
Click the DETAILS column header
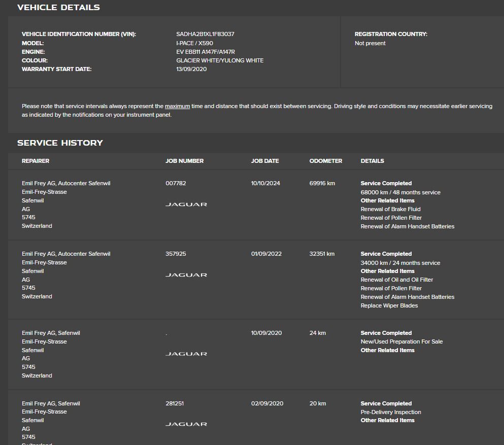coord(373,161)
